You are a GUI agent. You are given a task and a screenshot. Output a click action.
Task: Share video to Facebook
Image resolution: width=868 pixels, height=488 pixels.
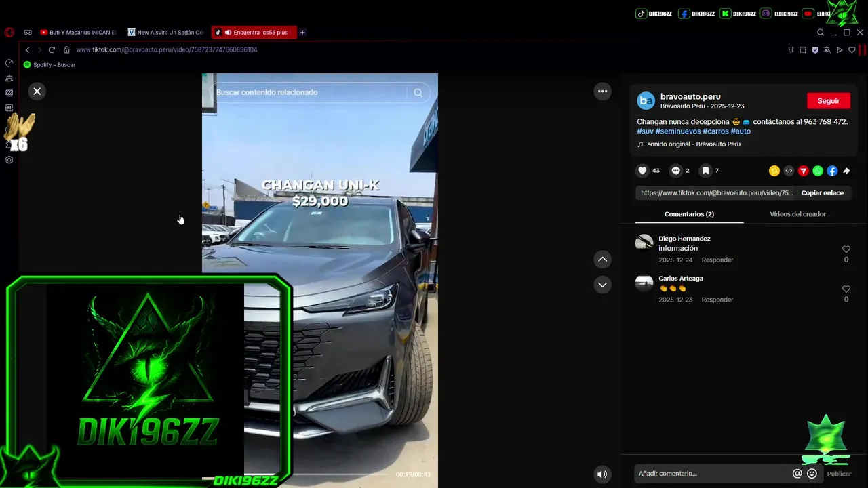click(x=832, y=171)
